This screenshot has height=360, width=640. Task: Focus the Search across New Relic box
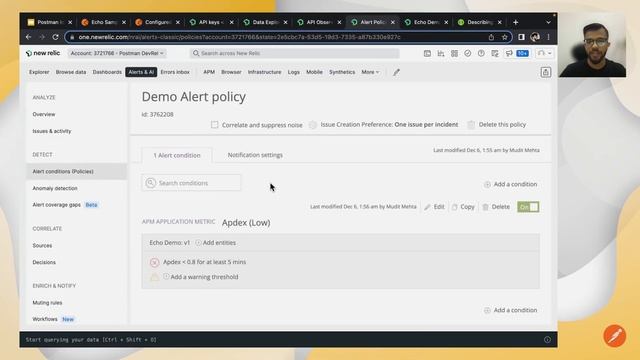295,53
